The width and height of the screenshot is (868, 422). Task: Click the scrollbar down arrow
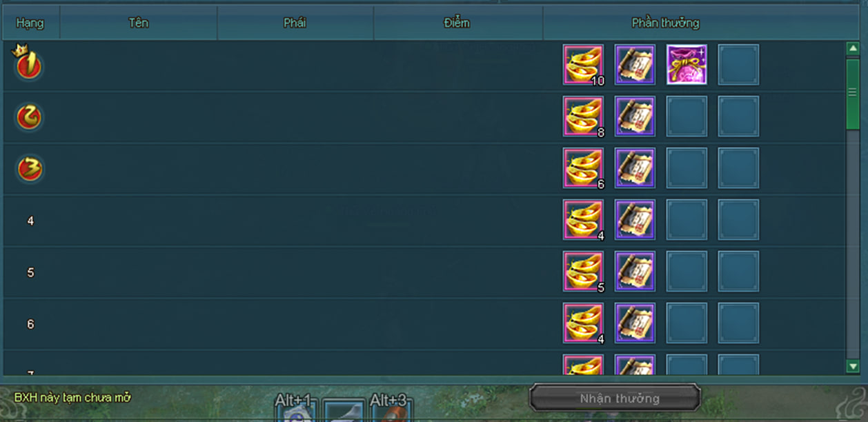853,366
